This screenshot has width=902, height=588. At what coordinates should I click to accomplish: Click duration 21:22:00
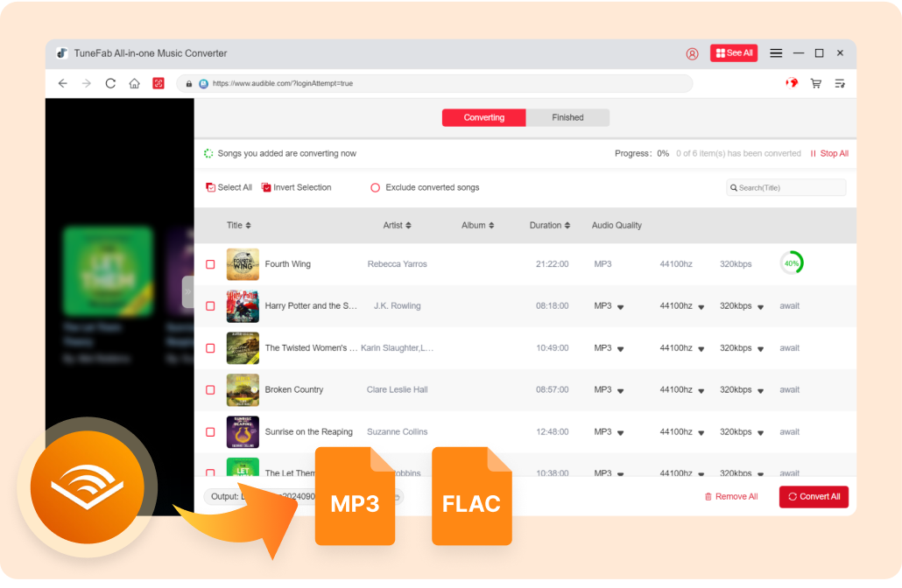coord(553,264)
